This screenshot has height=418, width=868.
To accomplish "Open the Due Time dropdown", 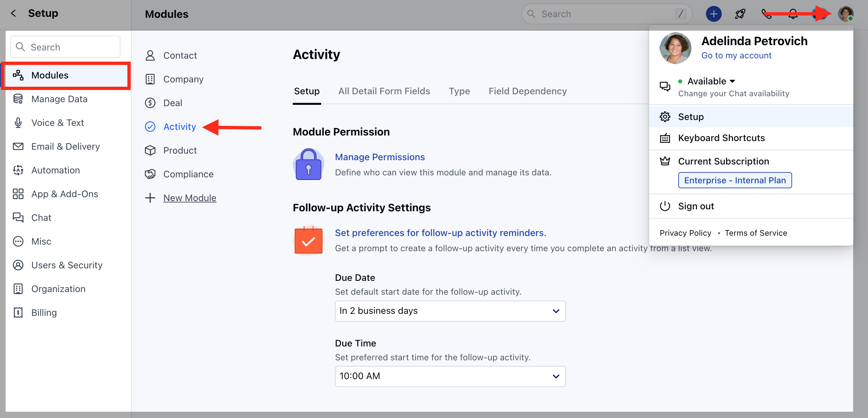I will click(450, 376).
